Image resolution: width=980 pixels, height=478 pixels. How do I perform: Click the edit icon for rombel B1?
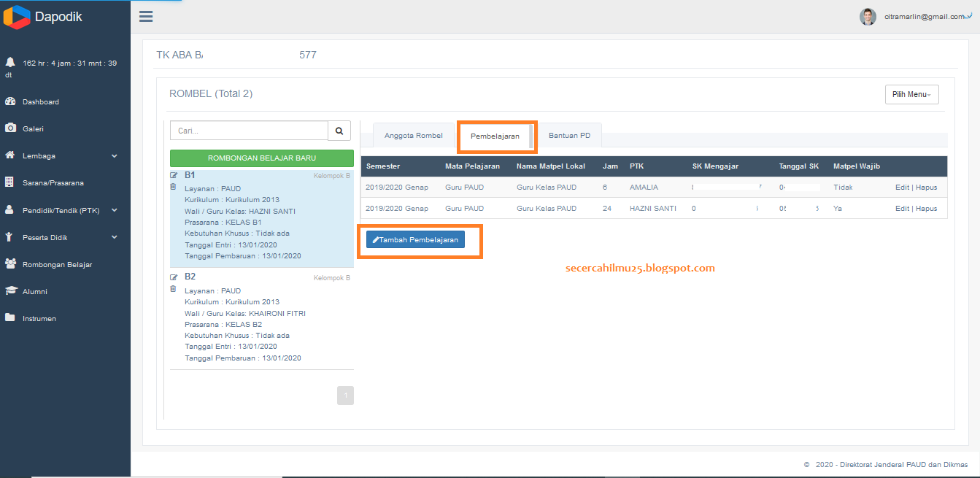[174, 175]
